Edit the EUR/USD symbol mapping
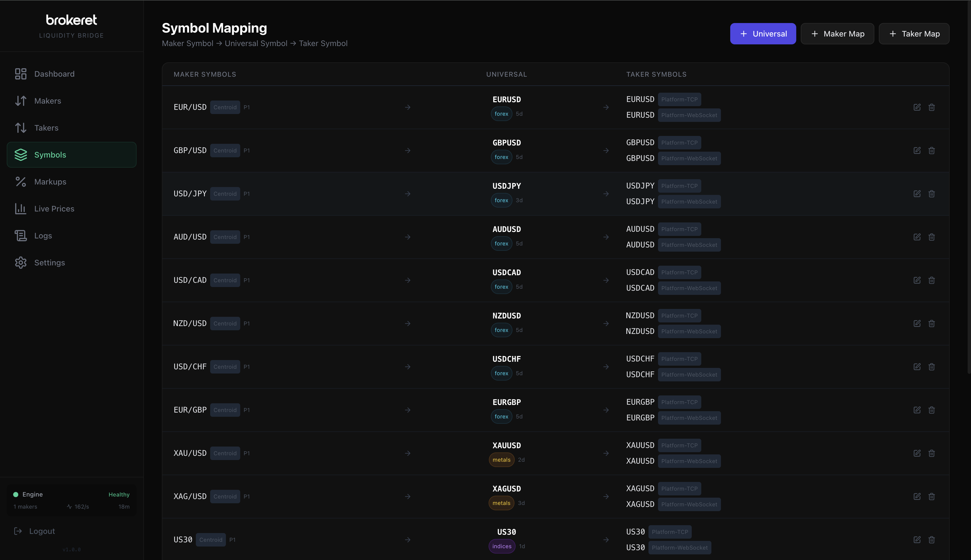 [918, 107]
